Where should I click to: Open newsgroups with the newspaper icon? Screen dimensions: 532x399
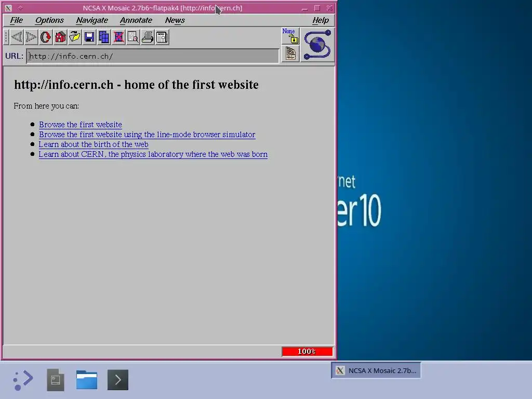(162, 37)
